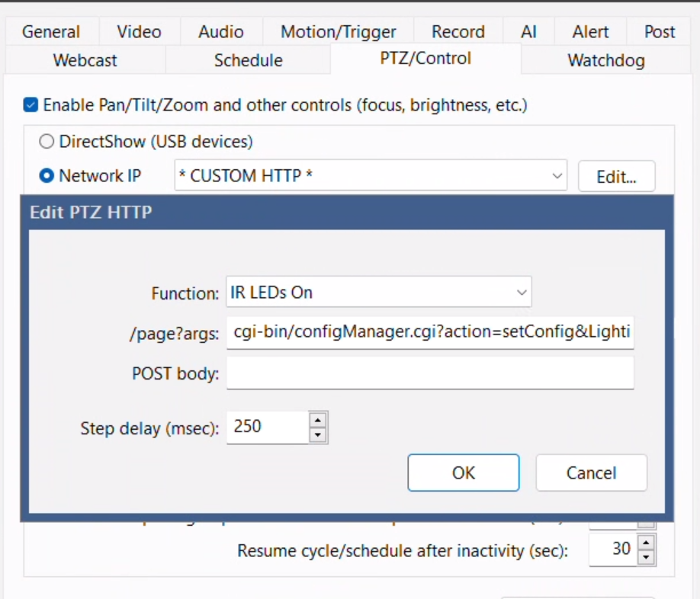This screenshot has height=599, width=700.
Task: Open the Function dropdown showing IR LEDs On
Action: point(378,293)
